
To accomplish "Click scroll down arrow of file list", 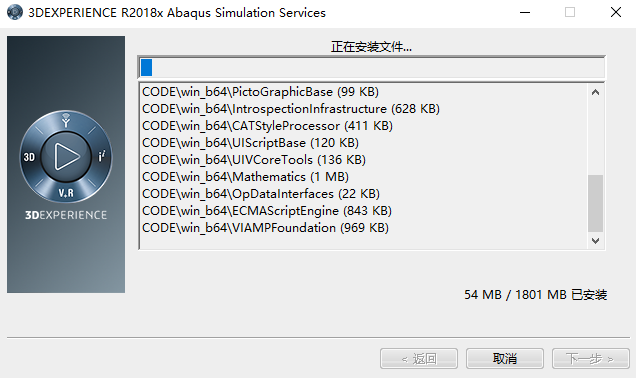I will 595,241.
